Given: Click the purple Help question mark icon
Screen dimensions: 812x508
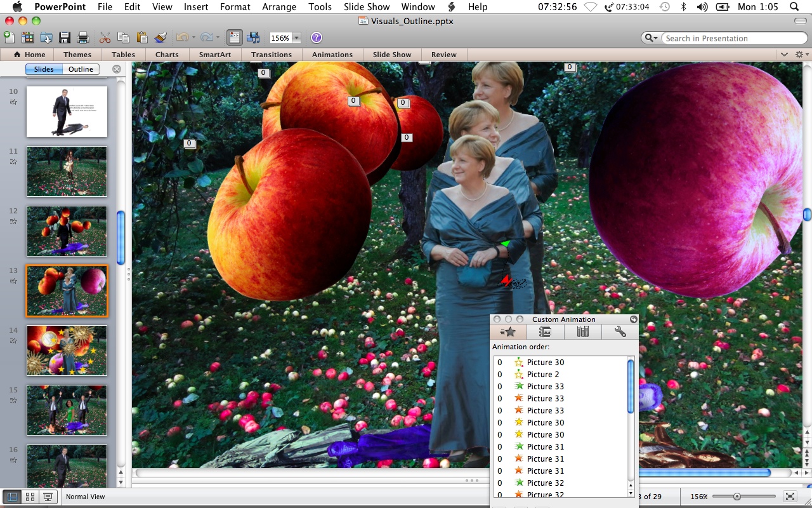Looking at the screenshot, I should (316, 38).
